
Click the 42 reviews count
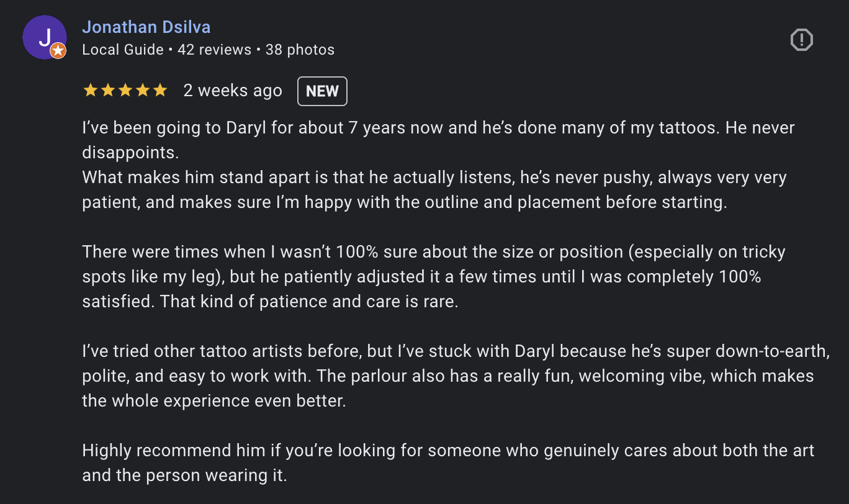click(215, 50)
